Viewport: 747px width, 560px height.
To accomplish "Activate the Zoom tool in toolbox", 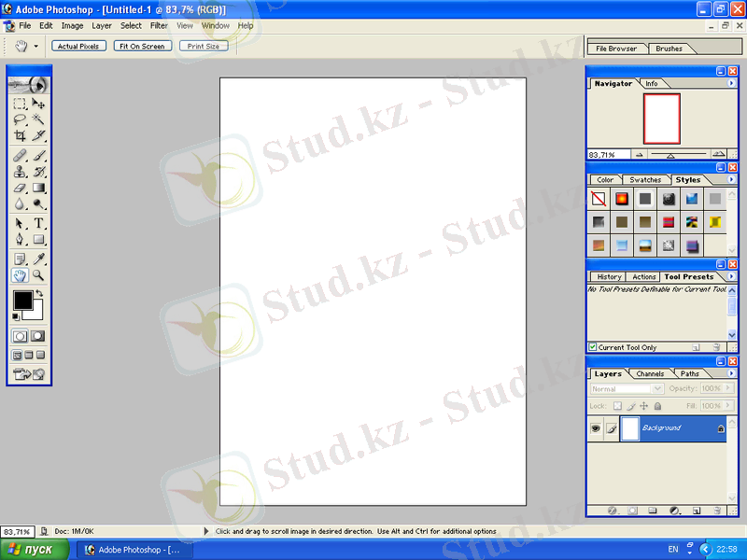I will click(x=39, y=275).
